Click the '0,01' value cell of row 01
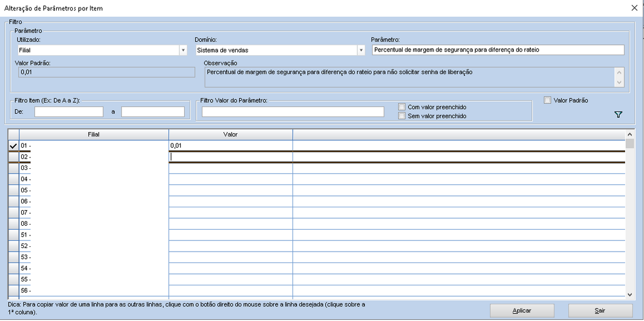The height and width of the screenshot is (321, 644). [231, 145]
